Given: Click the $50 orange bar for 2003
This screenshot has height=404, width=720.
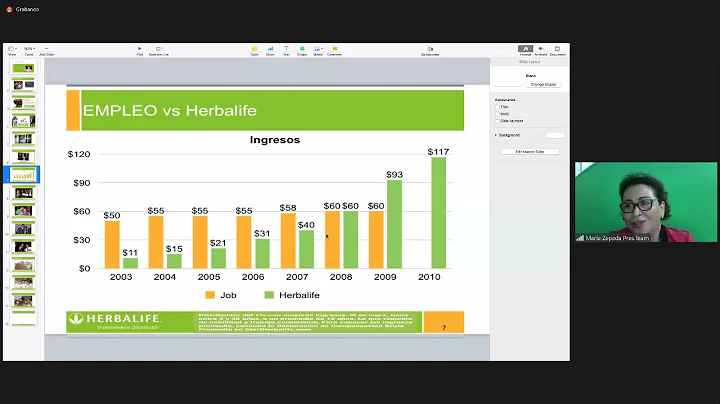Looking at the screenshot, I should [112, 245].
